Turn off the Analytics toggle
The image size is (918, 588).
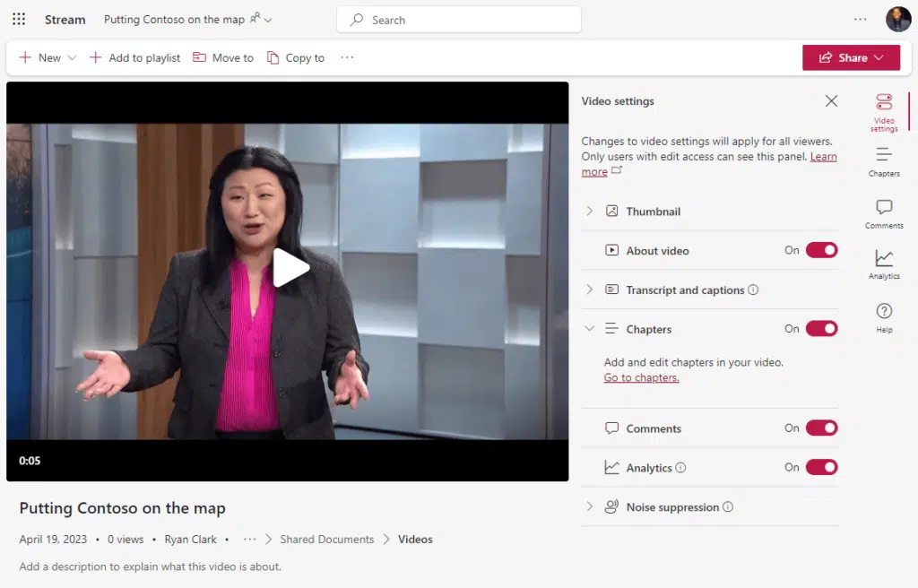click(x=821, y=467)
